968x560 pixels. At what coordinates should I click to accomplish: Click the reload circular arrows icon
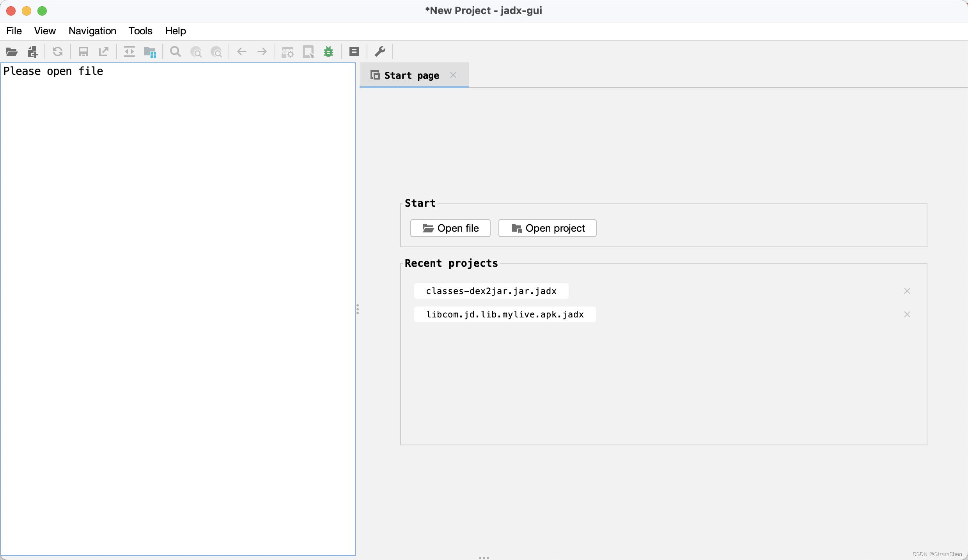coord(58,51)
